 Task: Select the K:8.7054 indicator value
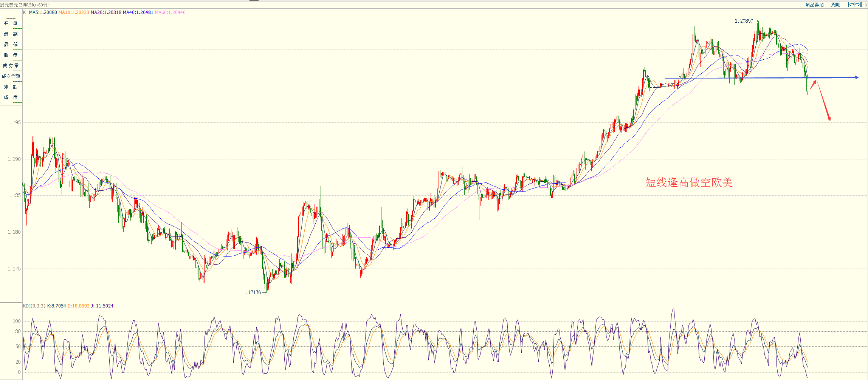[x=57, y=306]
